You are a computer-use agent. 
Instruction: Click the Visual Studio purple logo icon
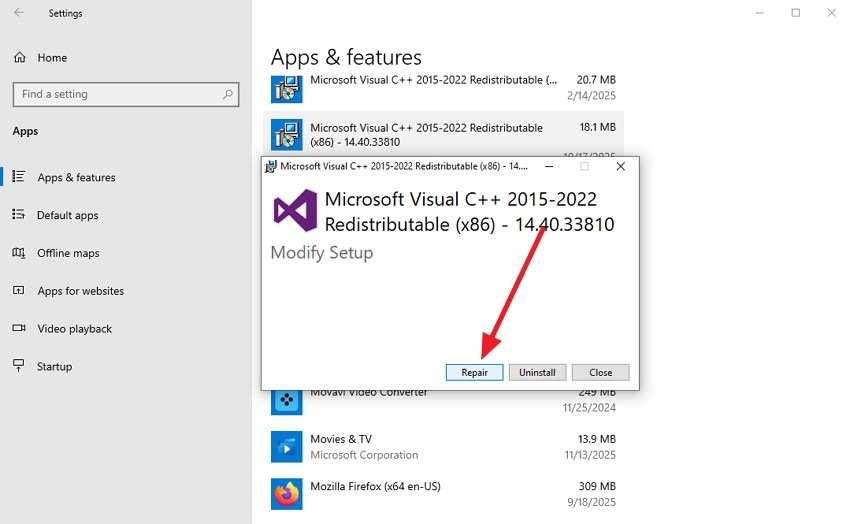[x=295, y=210]
